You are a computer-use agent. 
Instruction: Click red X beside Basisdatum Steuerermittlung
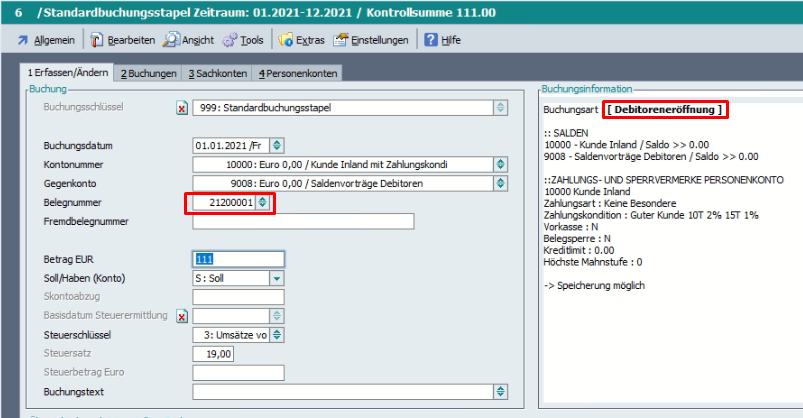click(181, 317)
